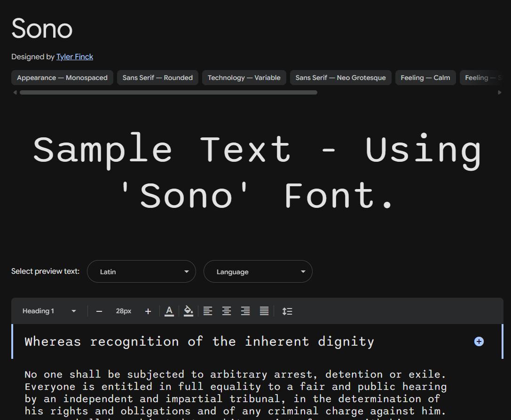Screen dimensions: 511x420
Task: Select the Appearance — Monospaced tag
Action: (x=62, y=78)
